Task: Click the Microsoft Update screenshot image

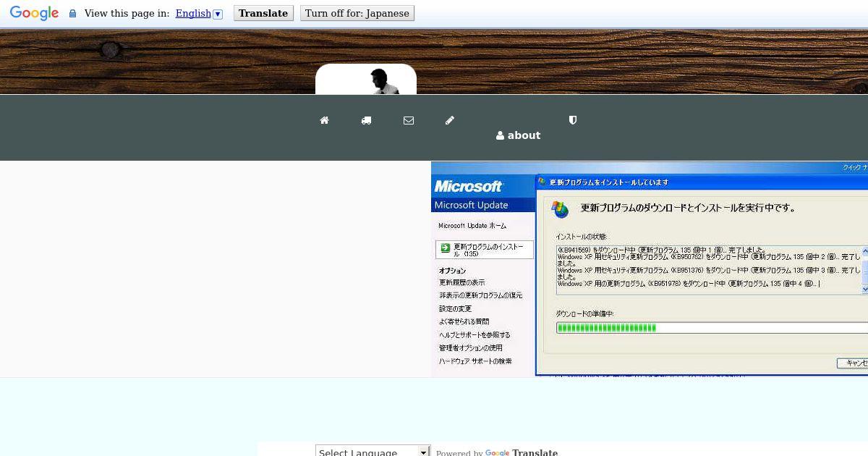Action: click(x=650, y=269)
